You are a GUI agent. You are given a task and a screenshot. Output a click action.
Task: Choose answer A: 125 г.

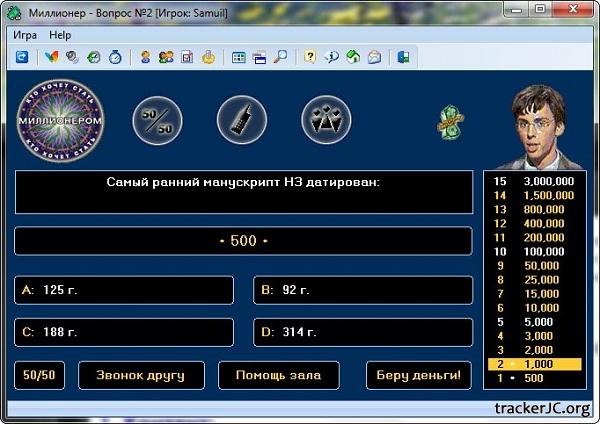point(124,290)
